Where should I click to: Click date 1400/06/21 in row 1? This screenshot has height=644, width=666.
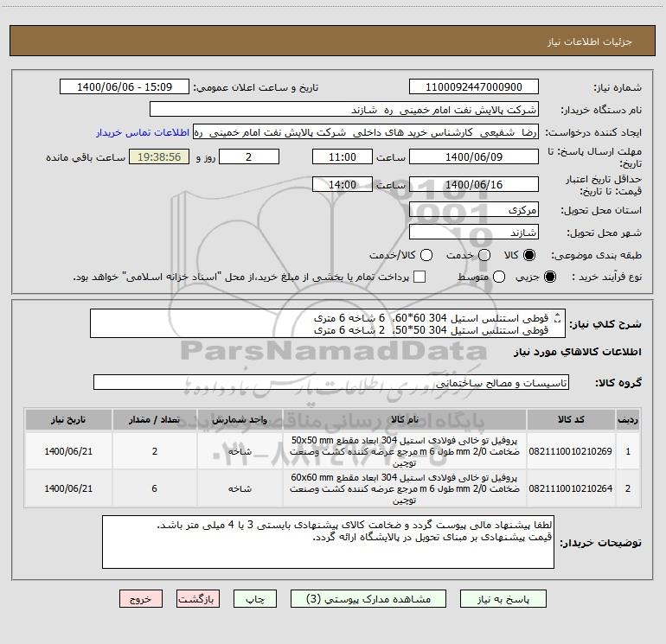pyautogui.click(x=68, y=451)
